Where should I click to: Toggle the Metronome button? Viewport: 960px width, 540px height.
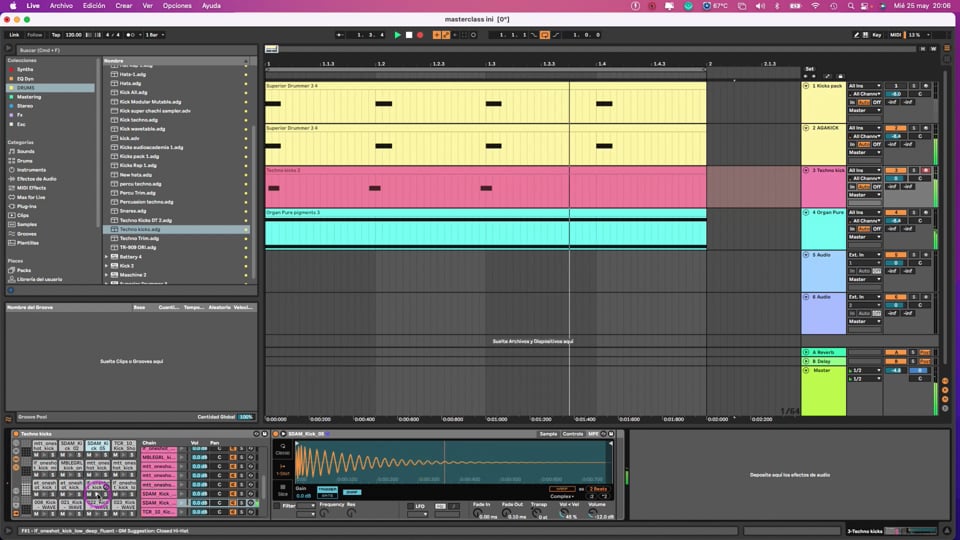point(130,35)
